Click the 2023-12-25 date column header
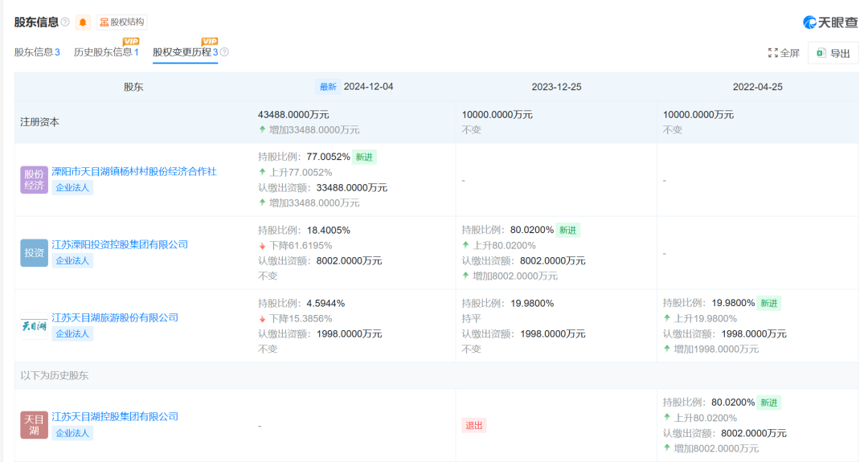This screenshot has width=868, height=462. point(556,87)
